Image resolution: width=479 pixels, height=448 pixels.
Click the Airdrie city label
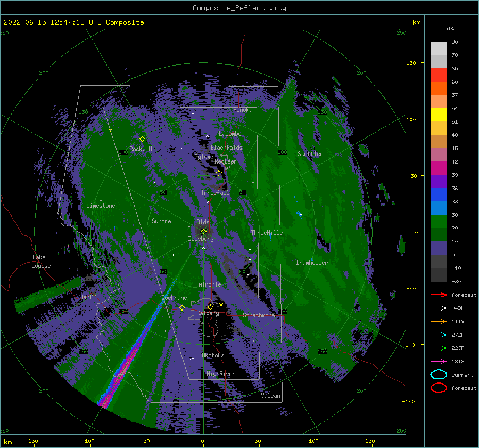(x=210, y=284)
